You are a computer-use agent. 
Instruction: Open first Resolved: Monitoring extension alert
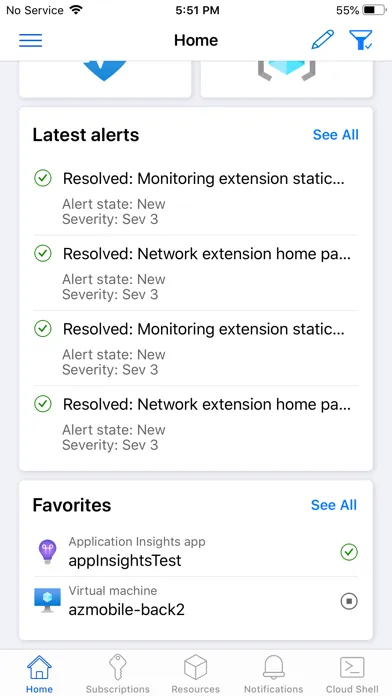tap(196, 198)
